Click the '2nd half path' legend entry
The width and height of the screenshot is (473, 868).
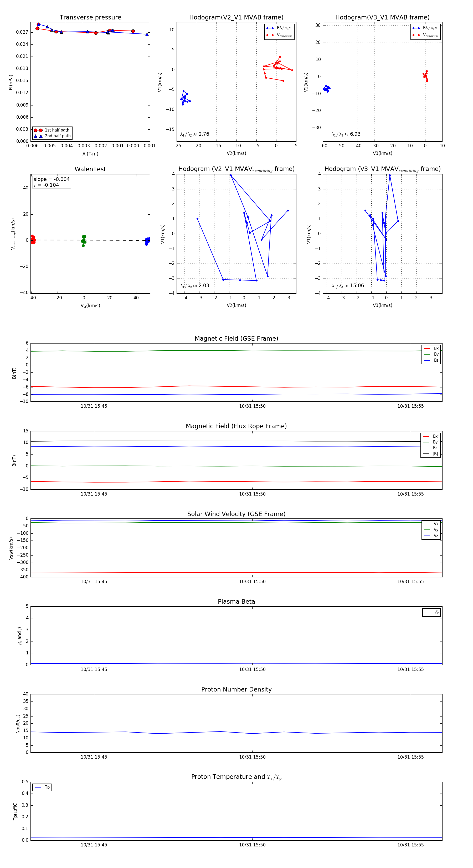point(52,136)
